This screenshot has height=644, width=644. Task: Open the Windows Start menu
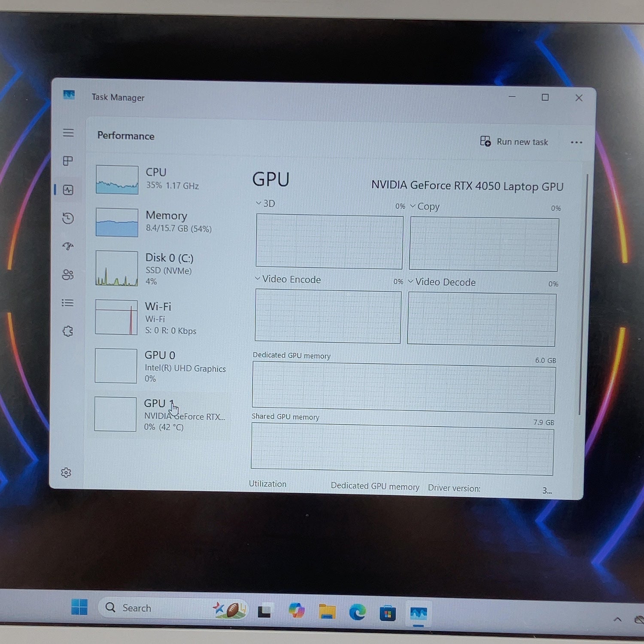click(x=79, y=607)
